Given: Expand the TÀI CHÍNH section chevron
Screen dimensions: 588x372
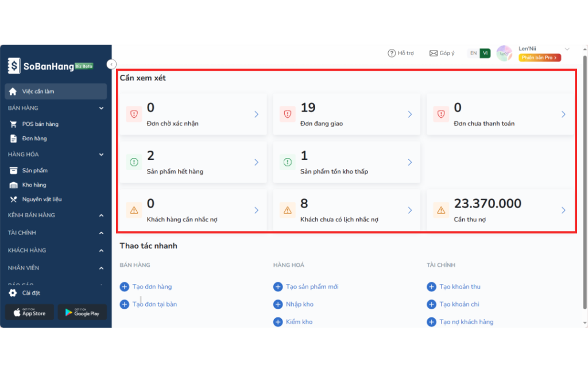Looking at the screenshot, I should [101, 233].
